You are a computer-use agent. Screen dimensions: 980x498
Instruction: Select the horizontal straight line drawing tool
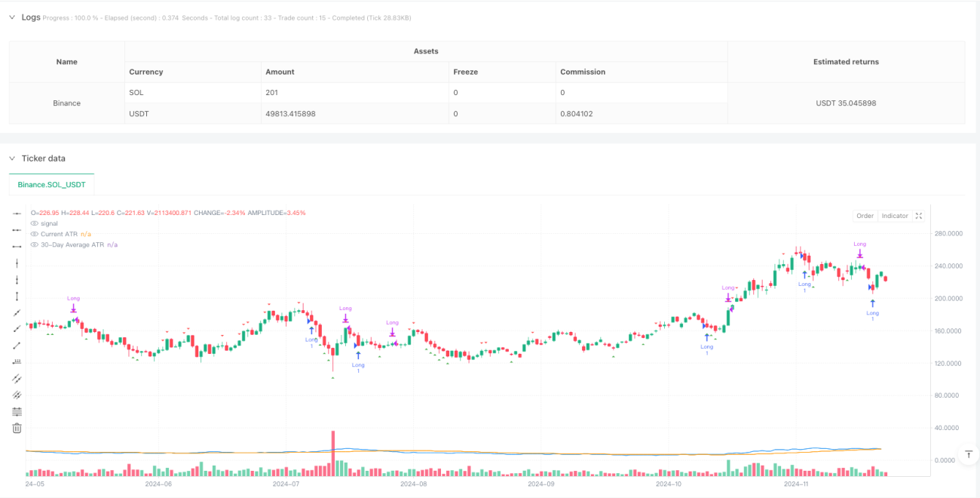pos(17,214)
